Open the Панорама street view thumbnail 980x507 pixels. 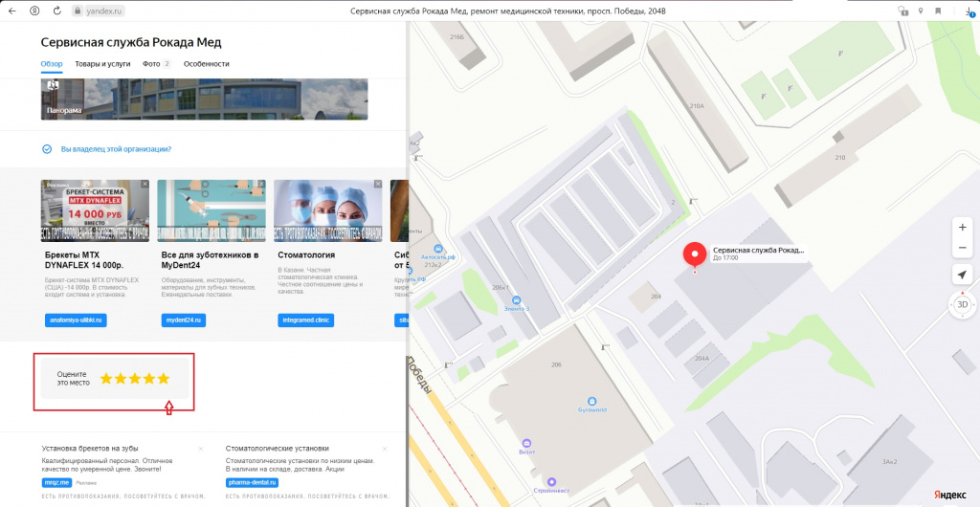[205, 99]
